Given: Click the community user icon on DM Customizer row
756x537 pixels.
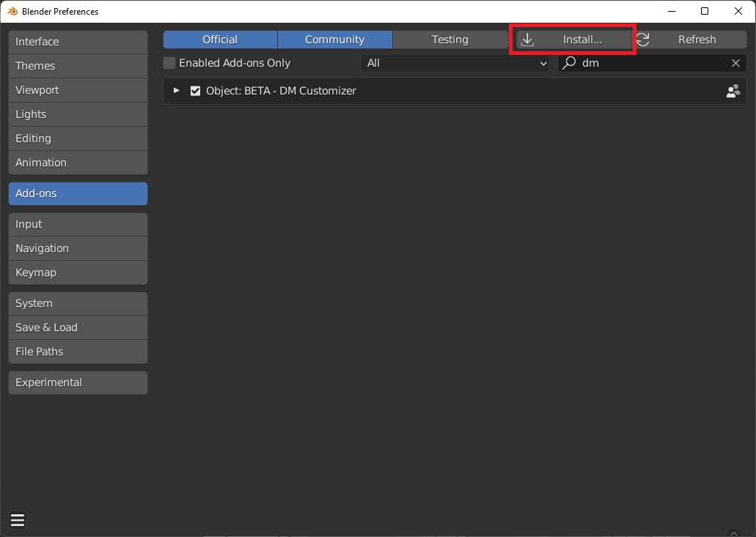Looking at the screenshot, I should point(733,91).
